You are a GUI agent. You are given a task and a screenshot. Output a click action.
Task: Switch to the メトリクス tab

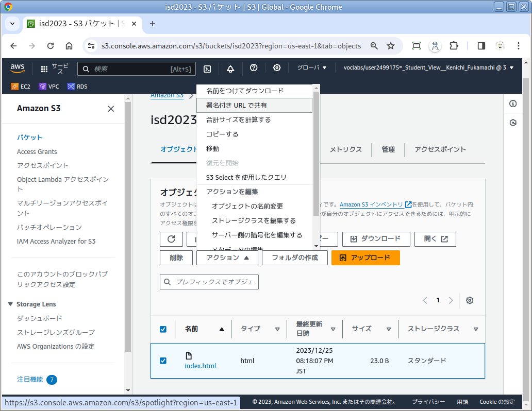point(345,149)
